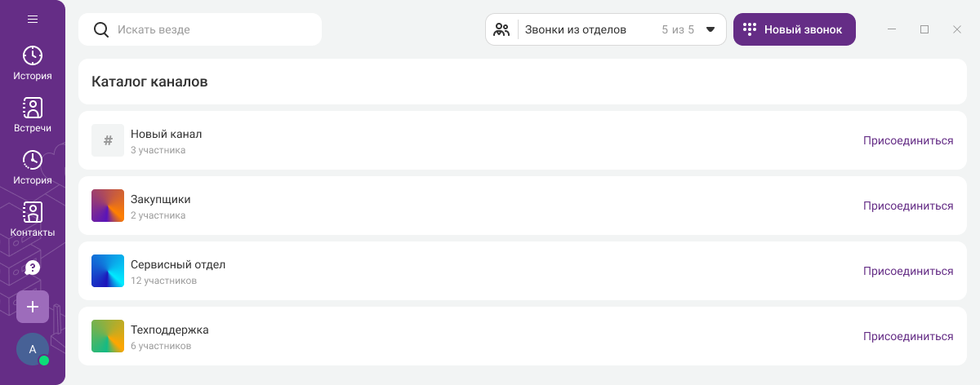
Task: Open История item above Встречи in sidebar
Action: click(33, 63)
